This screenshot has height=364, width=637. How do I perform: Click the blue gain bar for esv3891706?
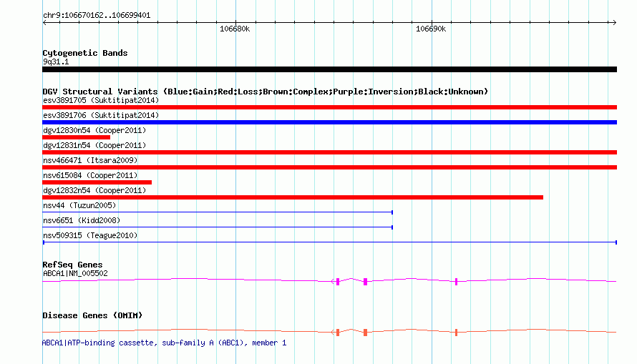pos(329,122)
